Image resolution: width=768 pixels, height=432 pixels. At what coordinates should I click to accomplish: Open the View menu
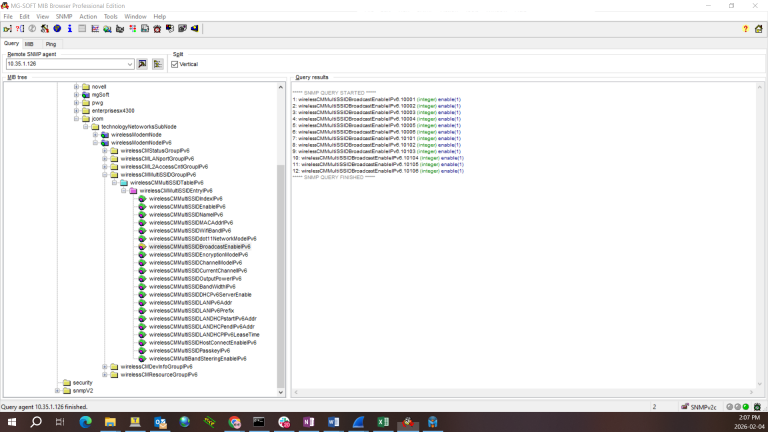pyautogui.click(x=43, y=16)
